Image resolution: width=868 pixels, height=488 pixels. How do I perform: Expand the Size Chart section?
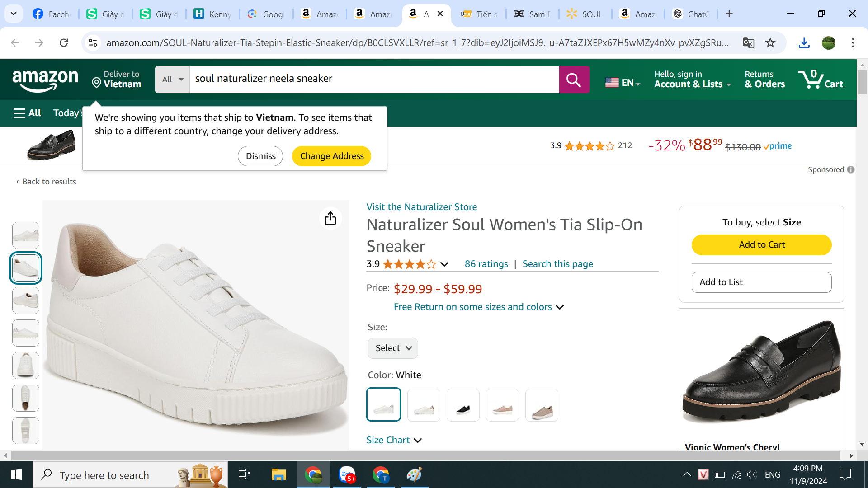point(394,440)
